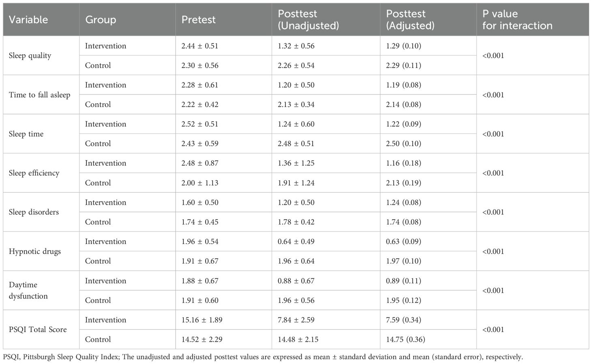Click Sleep disorders row label
Screen dimensions: 592x364
[34, 212]
